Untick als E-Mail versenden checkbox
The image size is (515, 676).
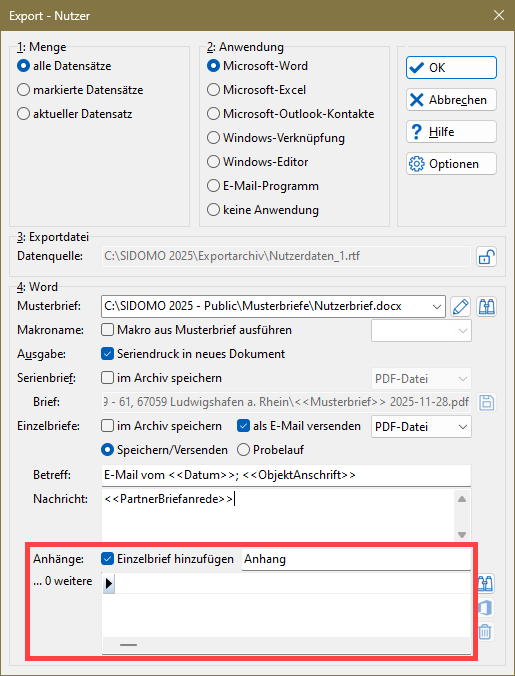(x=243, y=426)
